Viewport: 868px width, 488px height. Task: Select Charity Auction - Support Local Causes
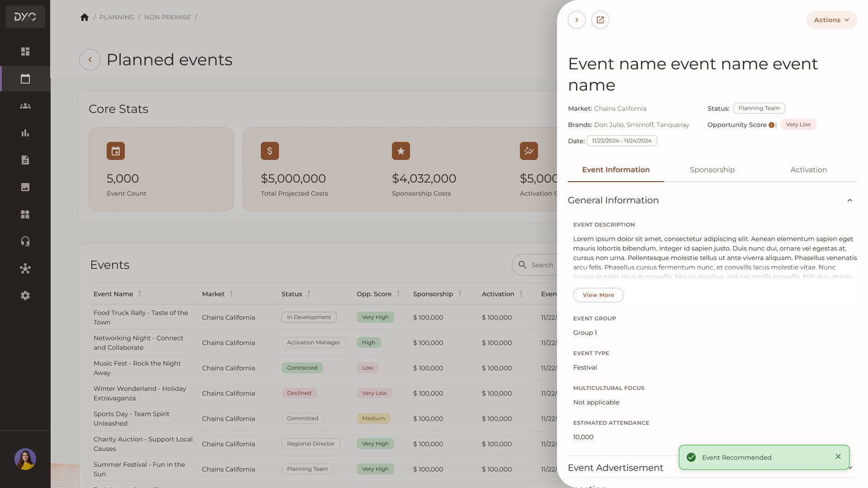143,444
